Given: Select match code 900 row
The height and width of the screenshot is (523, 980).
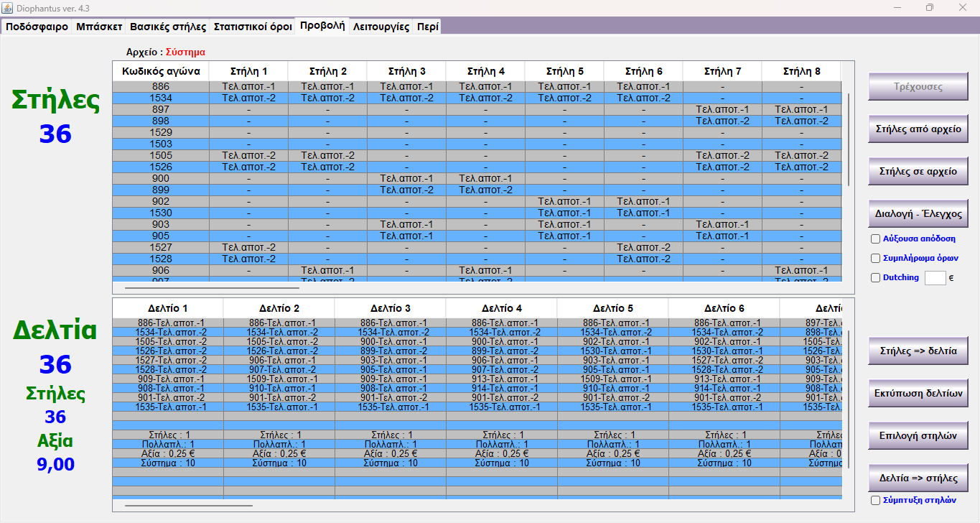Looking at the screenshot, I should (477, 179).
